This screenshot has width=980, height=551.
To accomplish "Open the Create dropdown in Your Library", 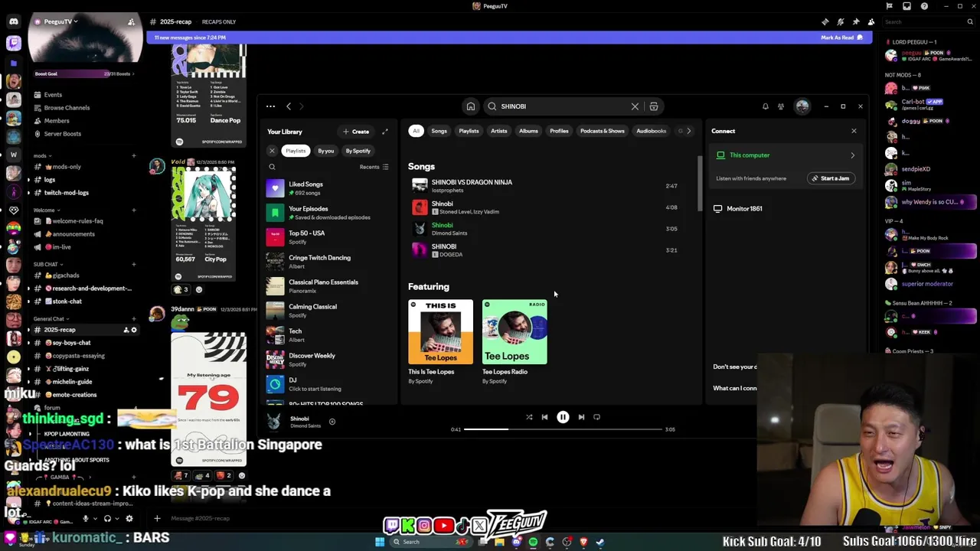I will tap(356, 132).
